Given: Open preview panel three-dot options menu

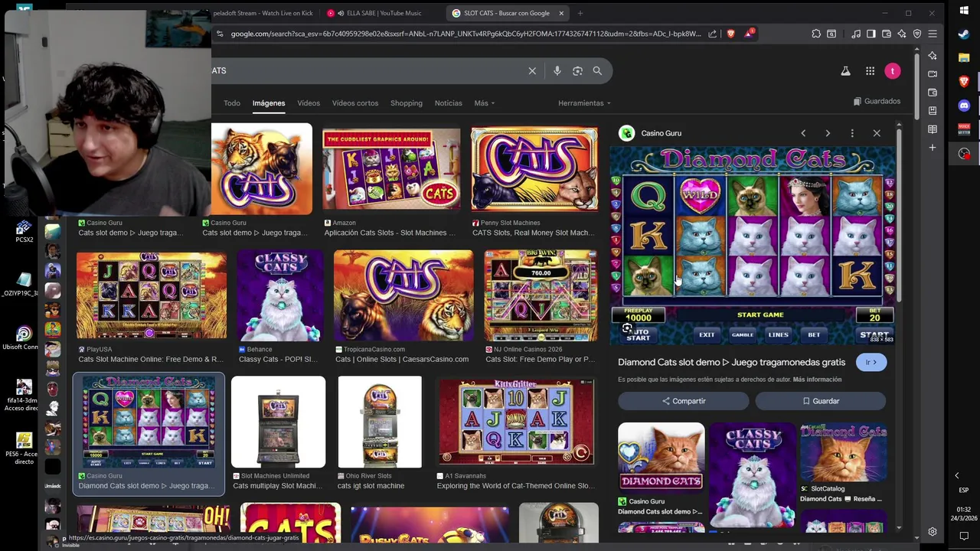Looking at the screenshot, I should pyautogui.click(x=852, y=133).
